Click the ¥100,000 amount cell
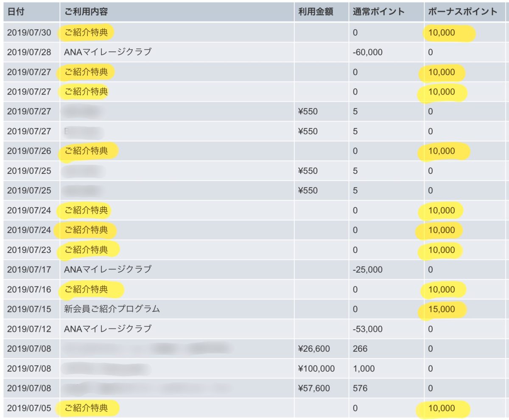The image size is (509, 420). (x=316, y=368)
